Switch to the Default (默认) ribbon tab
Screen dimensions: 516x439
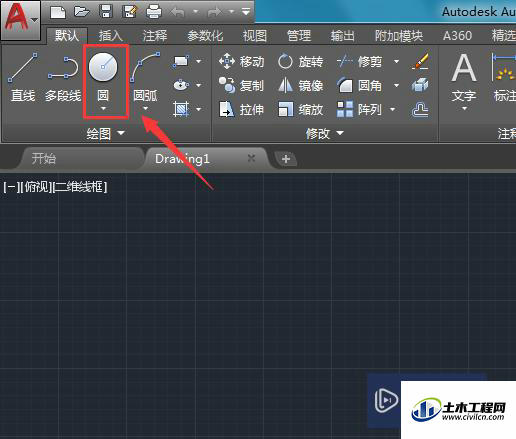pyautogui.click(x=67, y=35)
